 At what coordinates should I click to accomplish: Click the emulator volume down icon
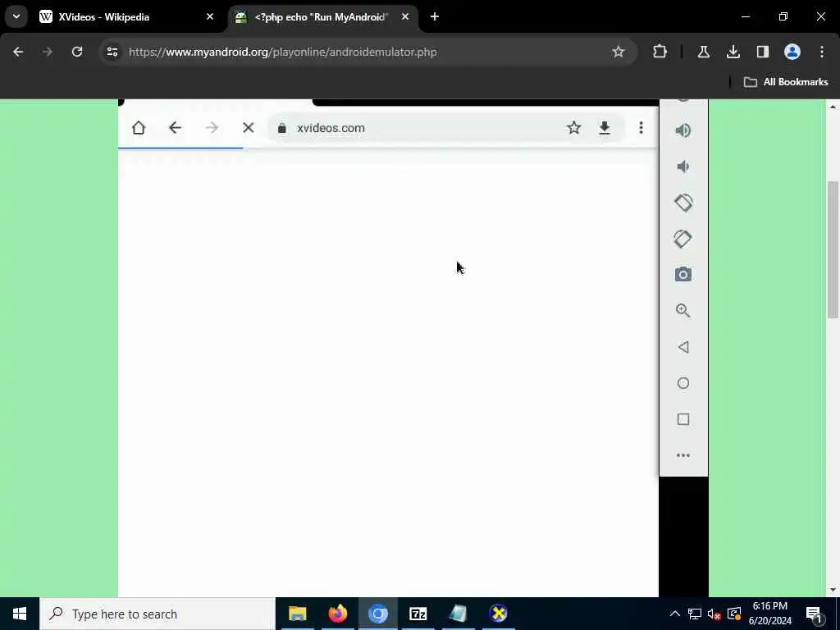tap(683, 167)
